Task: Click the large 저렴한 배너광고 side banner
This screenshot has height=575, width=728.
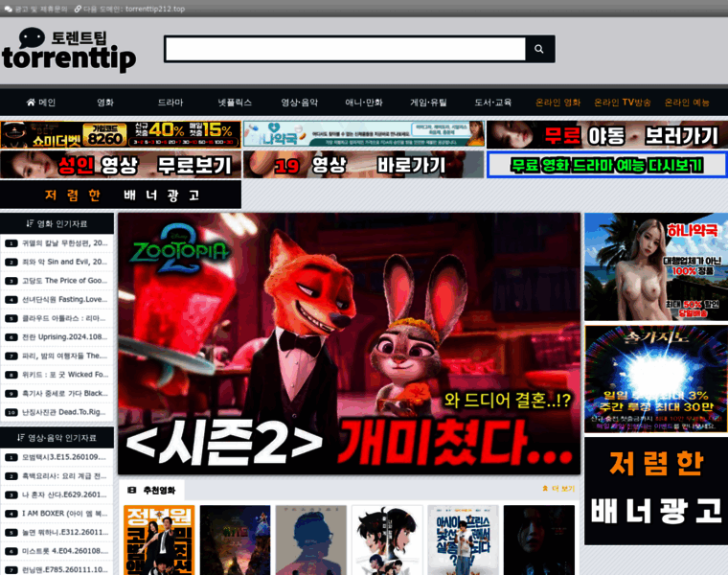Action: point(656,491)
